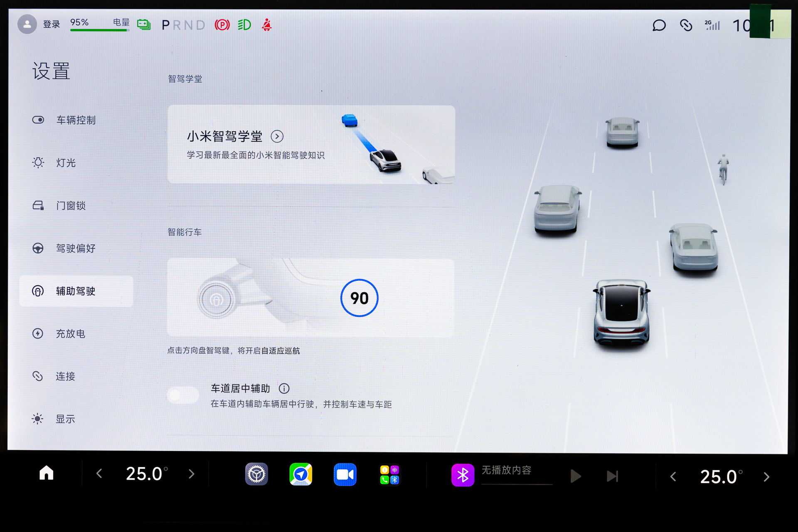Switch to 驾驶偏好 settings section

coord(76,248)
